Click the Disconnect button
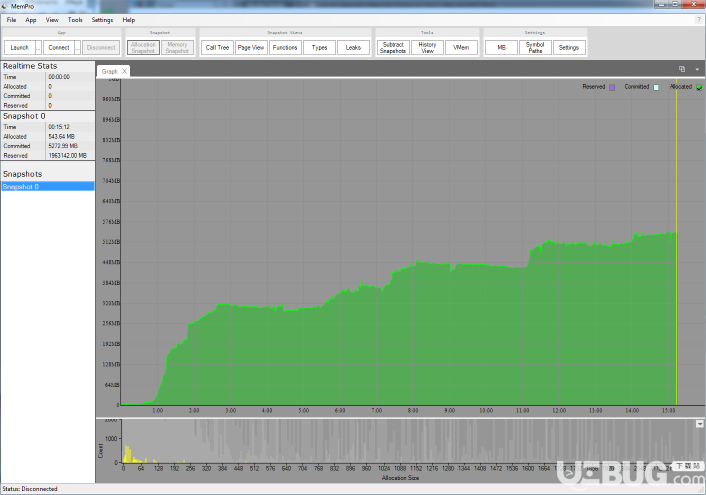This screenshot has width=706, height=495. click(x=101, y=47)
